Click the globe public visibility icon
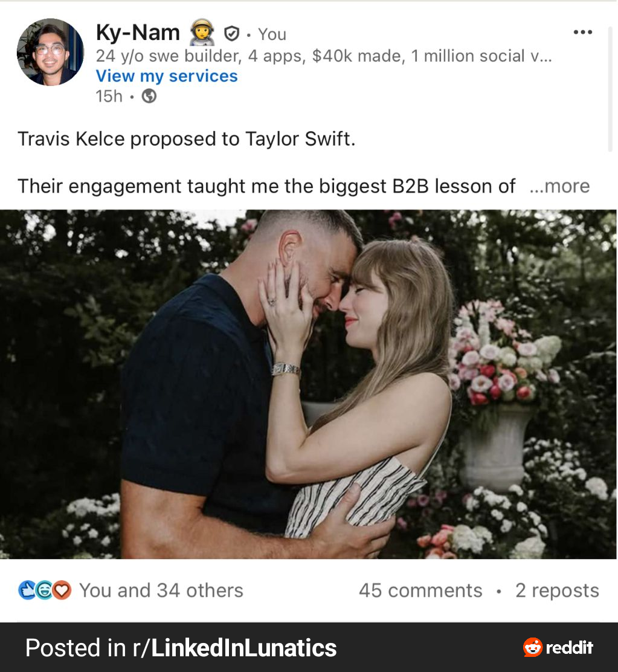This screenshot has width=618, height=672. pos(149,96)
